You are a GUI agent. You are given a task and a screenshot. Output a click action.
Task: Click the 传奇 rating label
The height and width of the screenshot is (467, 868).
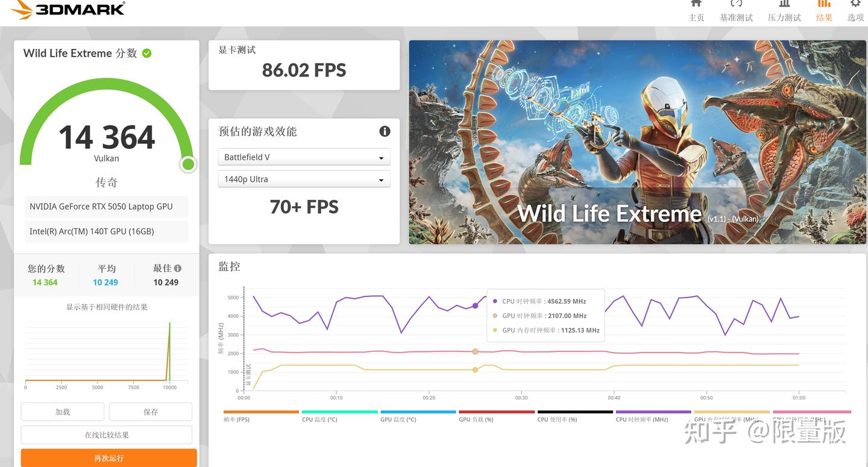tap(107, 183)
